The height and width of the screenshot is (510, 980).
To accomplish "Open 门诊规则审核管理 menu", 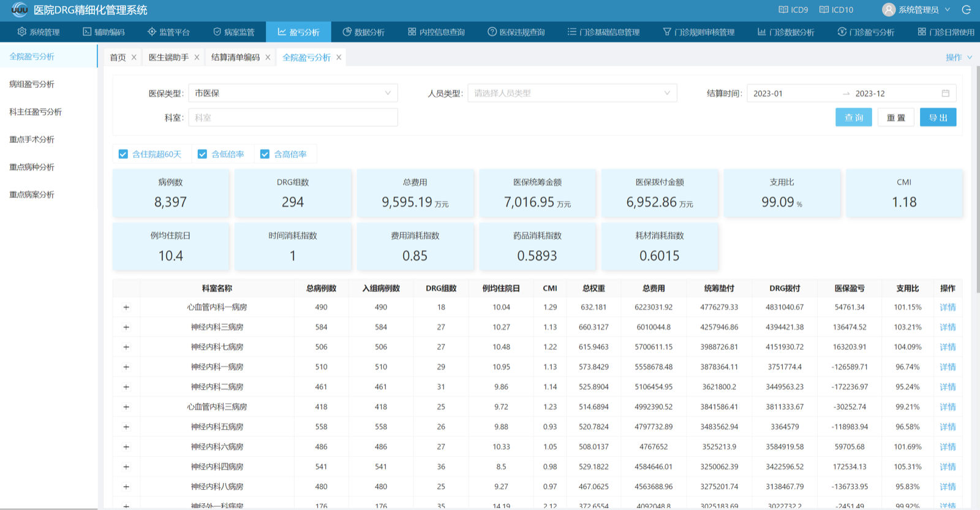I will 698,32.
